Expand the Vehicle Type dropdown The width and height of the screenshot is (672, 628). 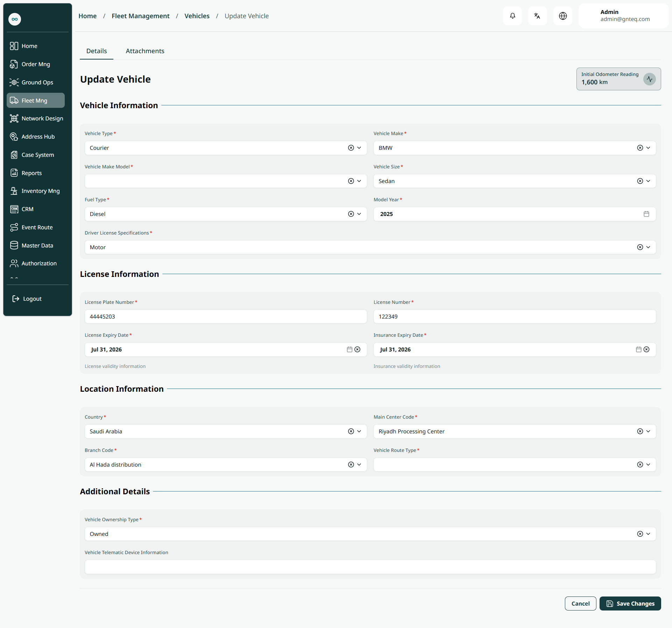359,148
